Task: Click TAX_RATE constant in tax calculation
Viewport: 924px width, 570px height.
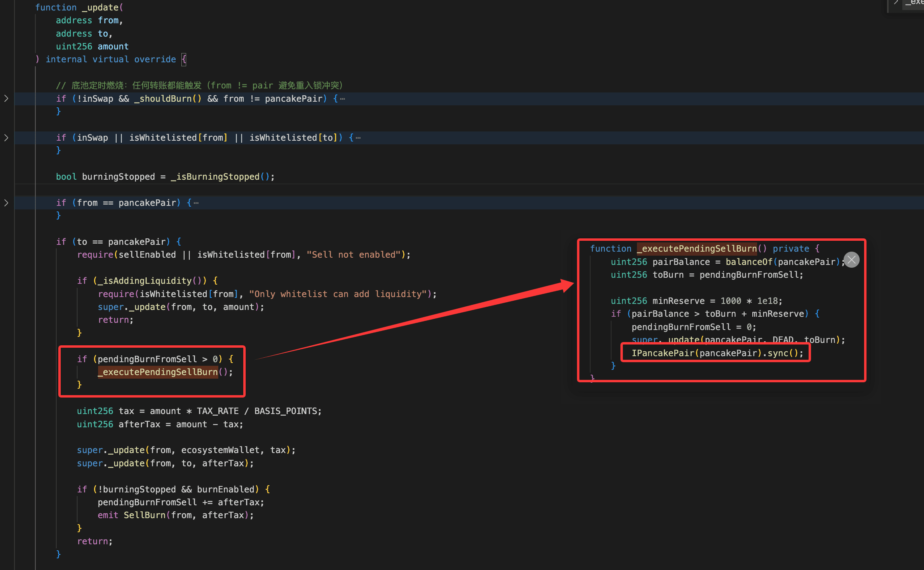Action: click(218, 411)
